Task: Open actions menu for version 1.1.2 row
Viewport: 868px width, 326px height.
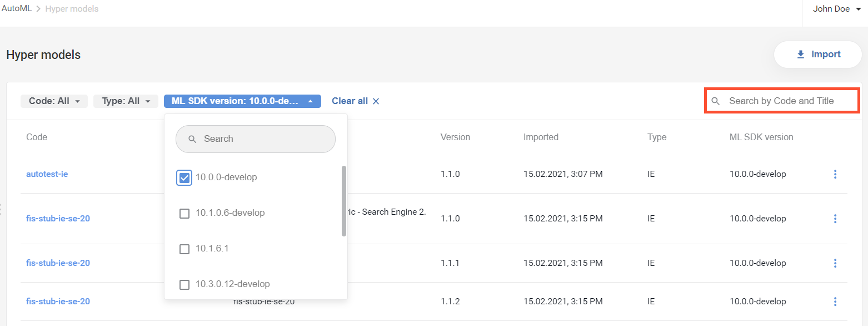Action: click(x=835, y=302)
